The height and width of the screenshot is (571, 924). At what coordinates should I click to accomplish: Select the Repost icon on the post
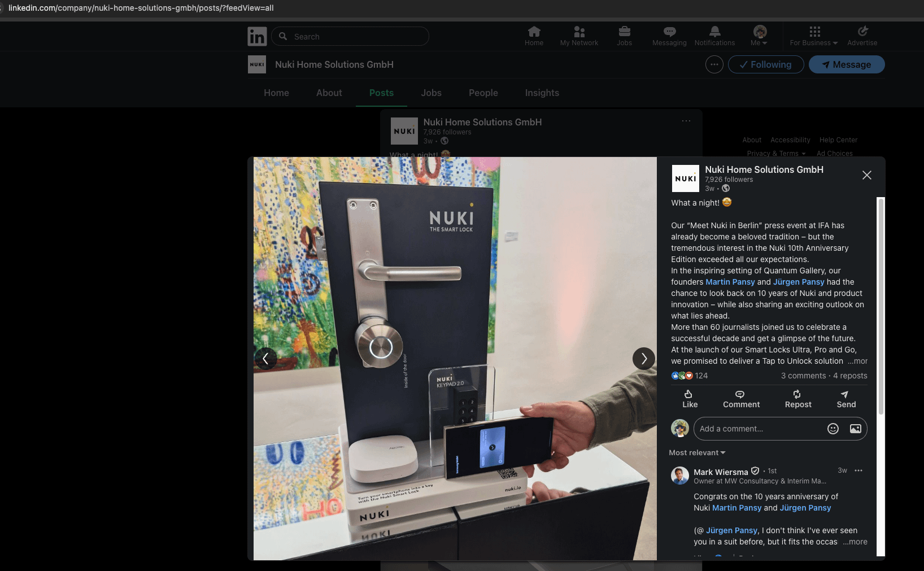click(x=797, y=399)
